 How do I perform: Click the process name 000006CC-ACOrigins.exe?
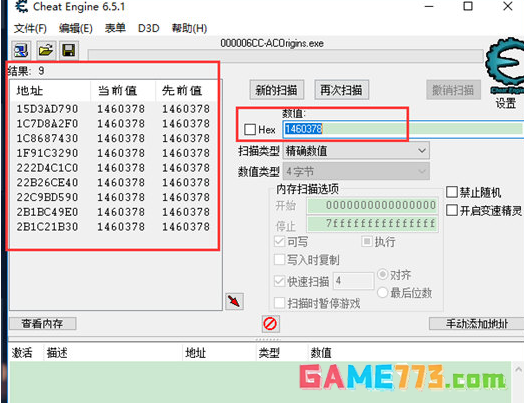272,43
